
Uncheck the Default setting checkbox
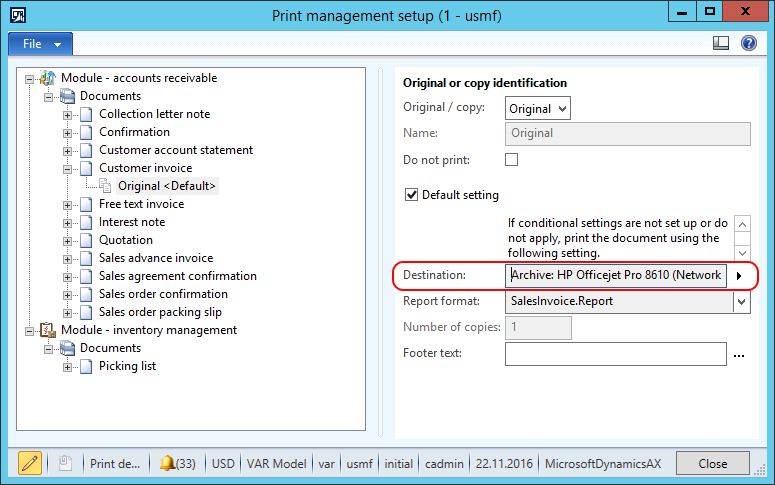(x=411, y=195)
